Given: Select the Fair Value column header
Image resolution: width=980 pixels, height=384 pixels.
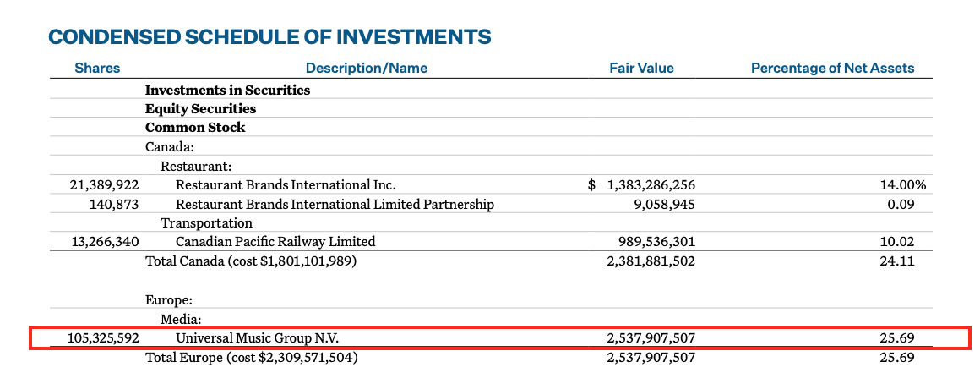Looking at the screenshot, I should tap(641, 68).
